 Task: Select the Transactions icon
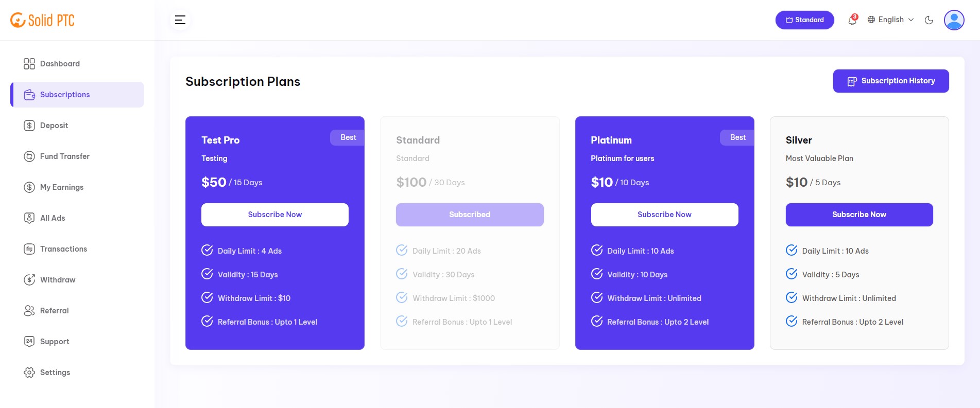pyautogui.click(x=29, y=249)
